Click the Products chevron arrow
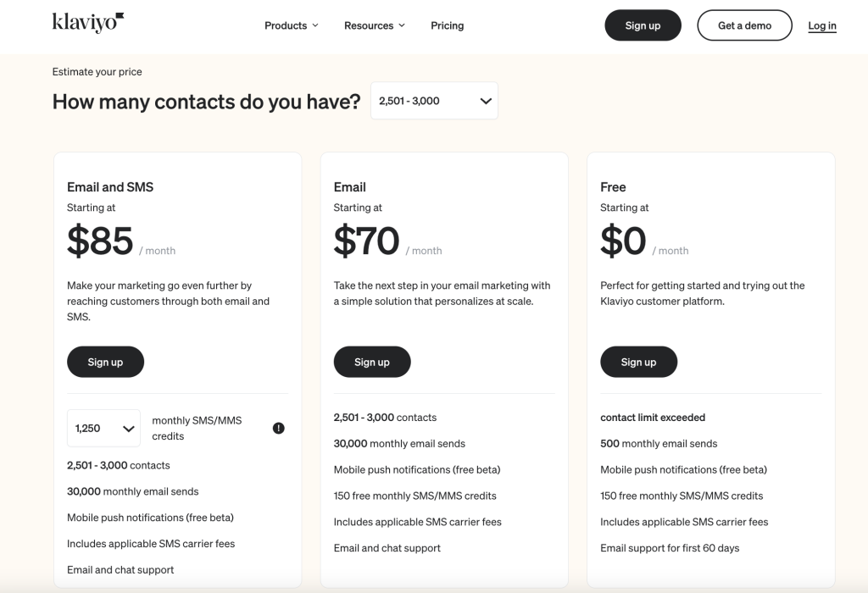 pos(315,25)
